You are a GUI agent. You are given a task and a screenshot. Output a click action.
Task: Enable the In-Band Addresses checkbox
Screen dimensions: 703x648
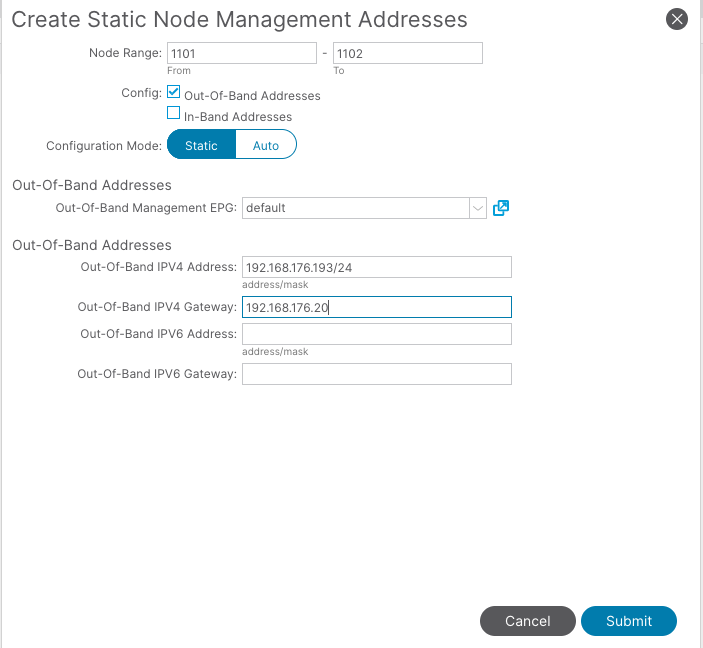coord(174,113)
